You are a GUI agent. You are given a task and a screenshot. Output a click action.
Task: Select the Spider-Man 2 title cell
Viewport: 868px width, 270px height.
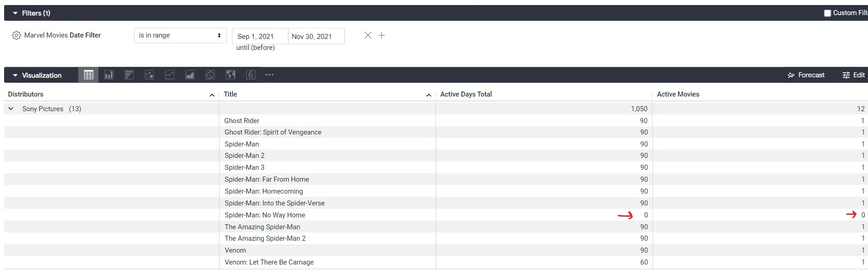[x=244, y=156]
